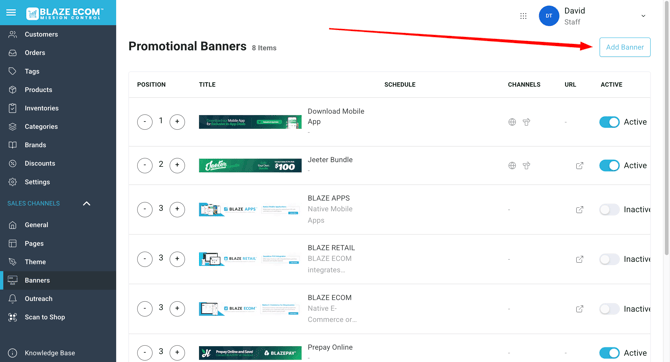
Task: Click the Brands book icon
Action: pyautogui.click(x=13, y=145)
